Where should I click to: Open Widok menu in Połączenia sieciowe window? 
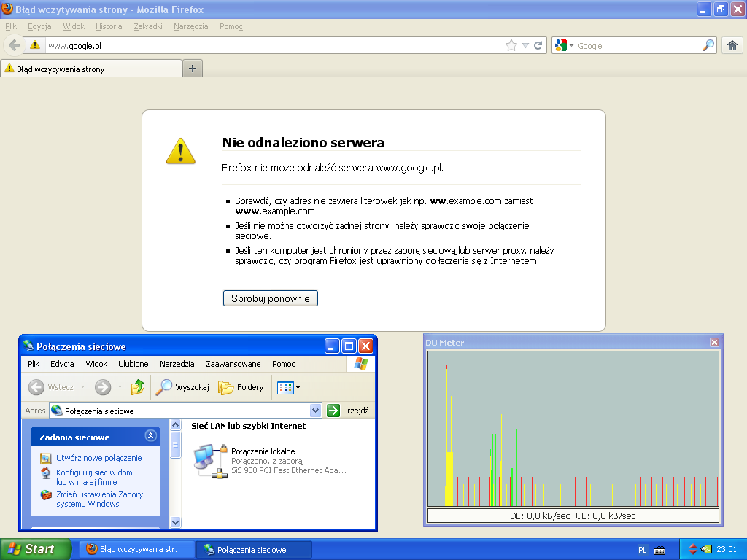(96, 364)
